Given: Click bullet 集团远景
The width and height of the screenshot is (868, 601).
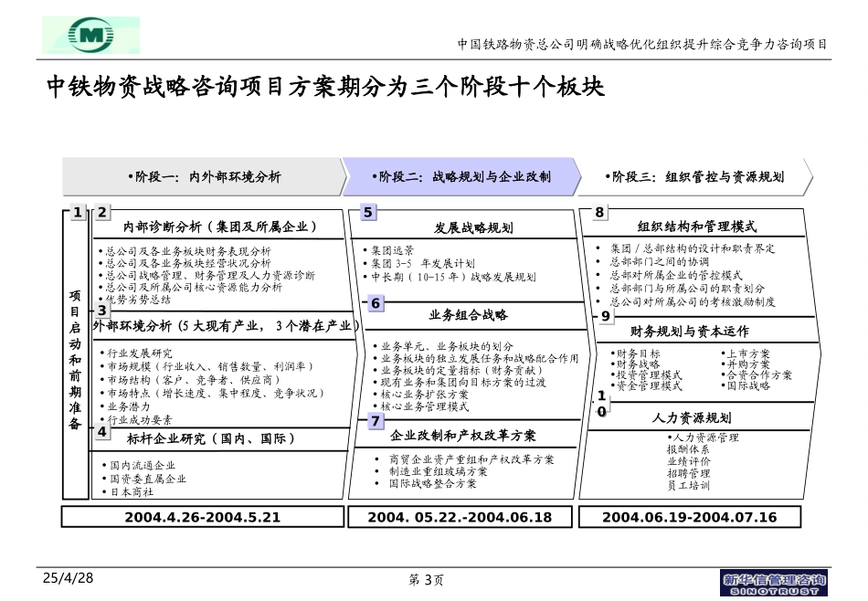Looking at the screenshot, I should click(x=389, y=250).
